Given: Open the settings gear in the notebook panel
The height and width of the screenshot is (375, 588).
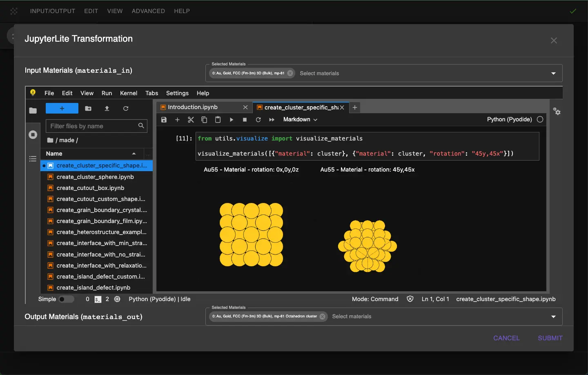Looking at the screenshot, I should [557, 111].
